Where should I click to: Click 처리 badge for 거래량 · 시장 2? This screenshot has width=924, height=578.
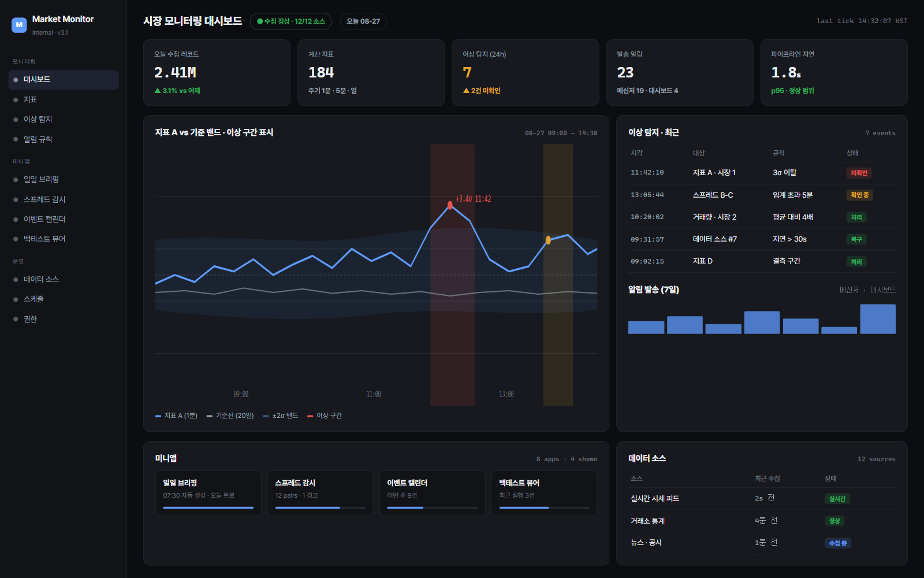(x=856, y=217)
